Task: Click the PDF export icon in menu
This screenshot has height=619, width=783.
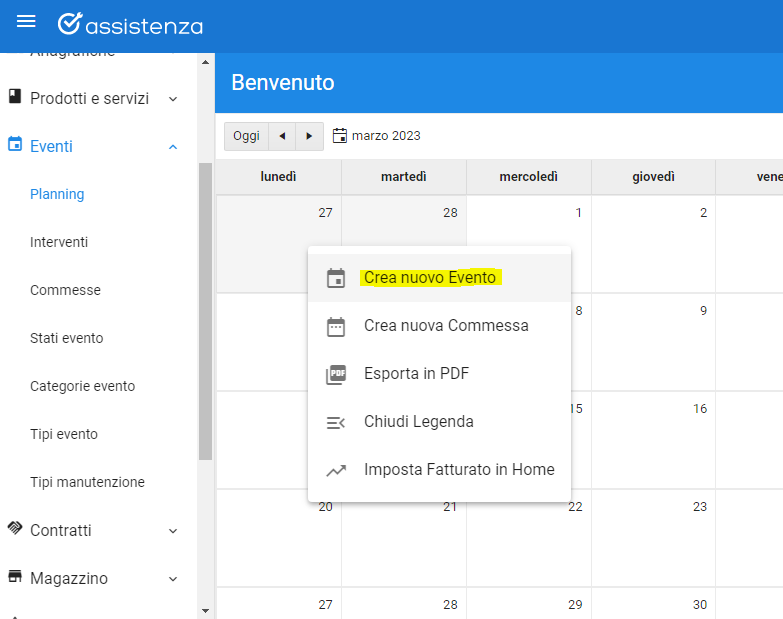Action: tap(336, 374)
